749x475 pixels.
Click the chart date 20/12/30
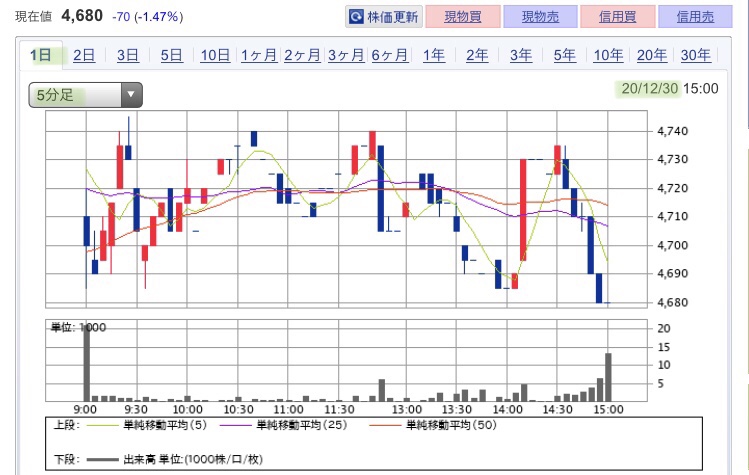pos(650,88)
